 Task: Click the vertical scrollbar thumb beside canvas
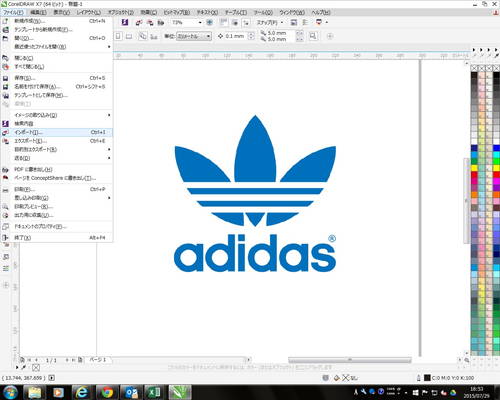pyautogui.click(x=467, y=201)
